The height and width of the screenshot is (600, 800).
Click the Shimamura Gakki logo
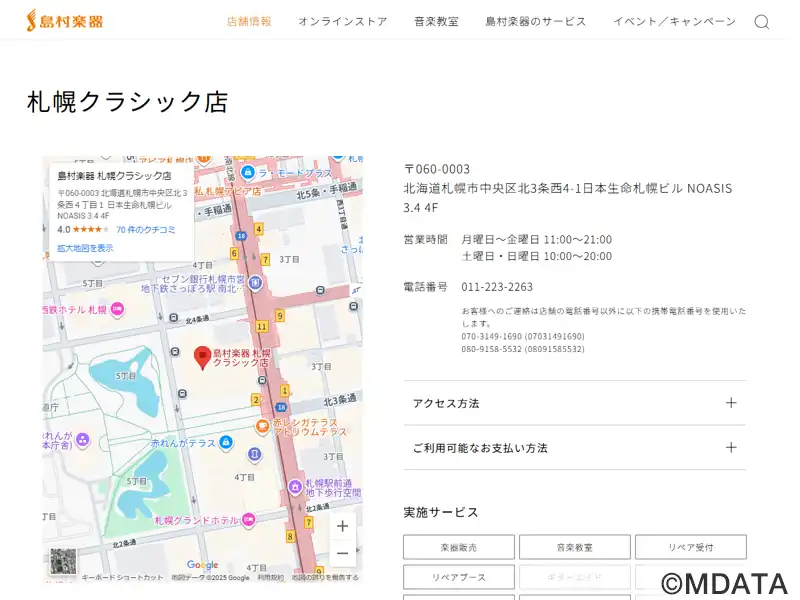65,21
